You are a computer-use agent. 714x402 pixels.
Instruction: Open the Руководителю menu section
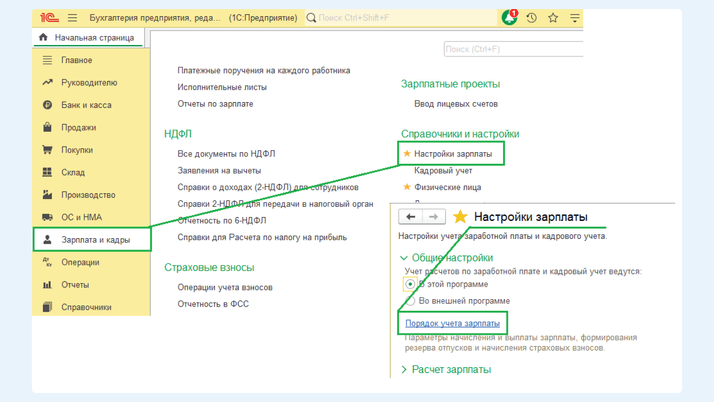89,82
